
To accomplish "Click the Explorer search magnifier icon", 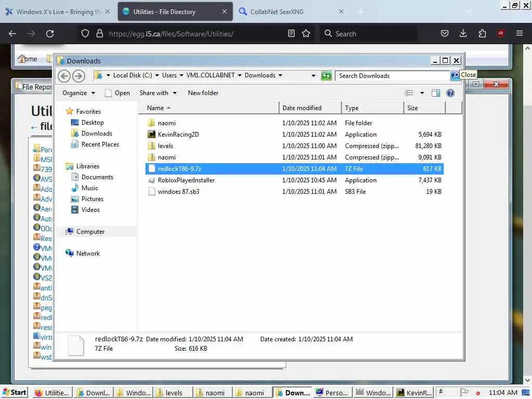I will click(x=455, y=75).
